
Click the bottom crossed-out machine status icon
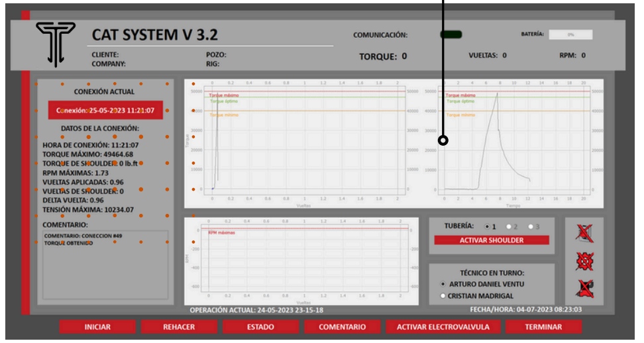[584, 288]
